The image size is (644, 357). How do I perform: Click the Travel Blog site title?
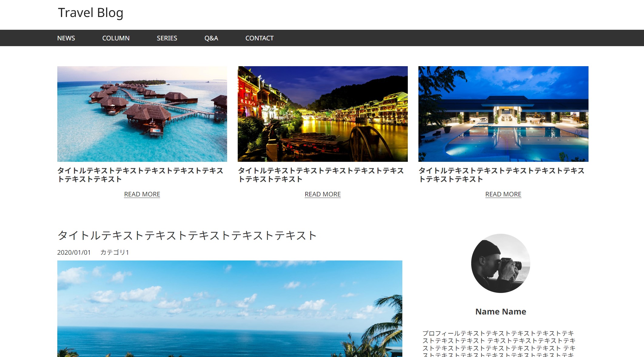click(90, 13)
